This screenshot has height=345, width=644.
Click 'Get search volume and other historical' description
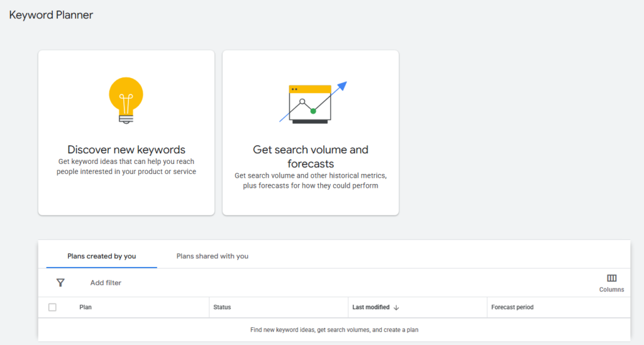pyautogui.click(x=311, y=180)
